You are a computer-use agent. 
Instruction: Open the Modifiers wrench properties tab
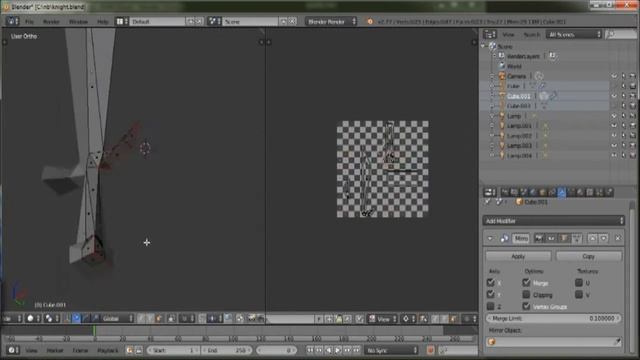click(x=562, y=192)
